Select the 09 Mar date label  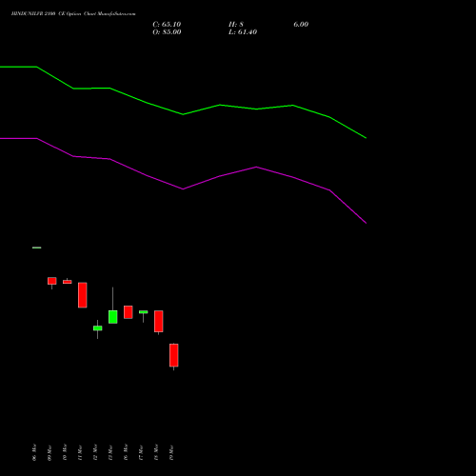pos(50,452)
